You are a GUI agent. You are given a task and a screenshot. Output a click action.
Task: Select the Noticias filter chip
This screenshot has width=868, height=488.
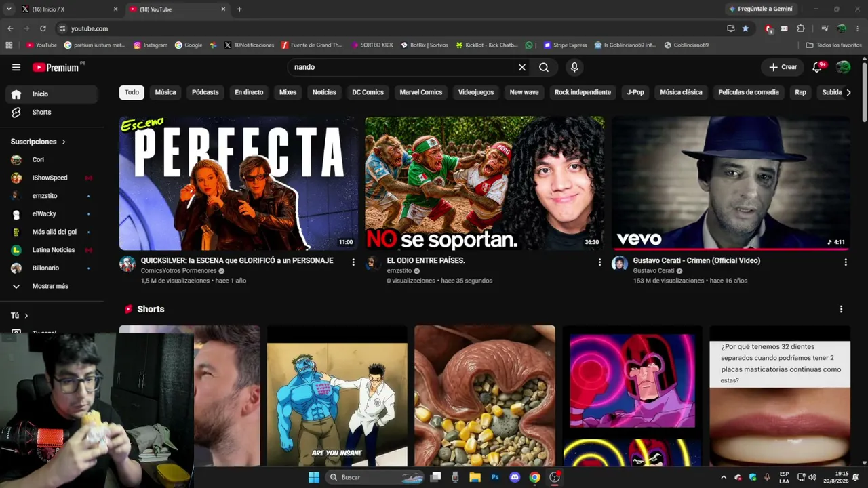324,92
